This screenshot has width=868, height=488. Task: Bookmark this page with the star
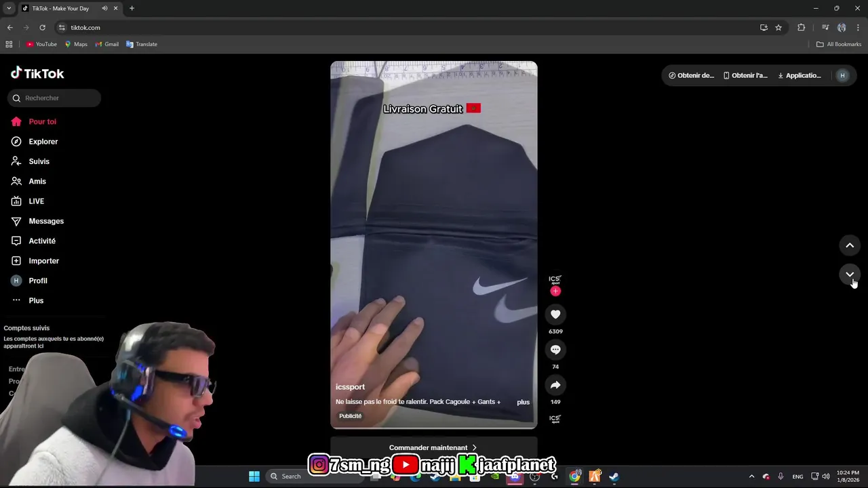coord(778,27)
